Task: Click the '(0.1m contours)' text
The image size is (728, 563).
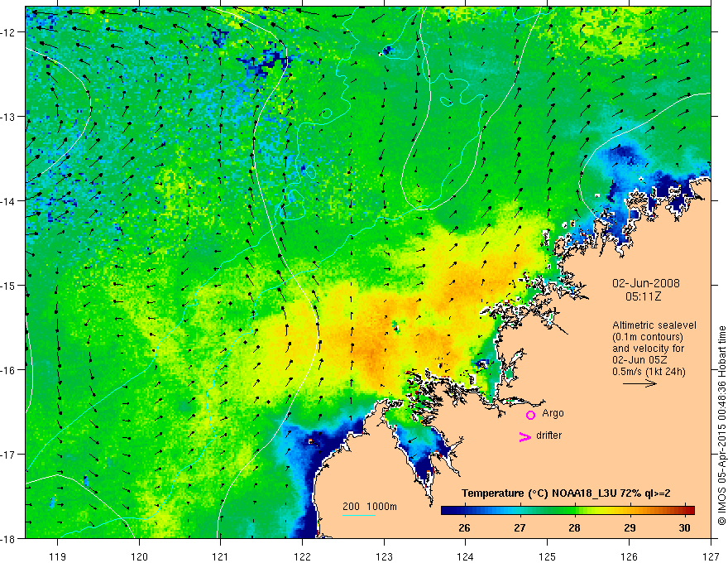Action: pyautogui.click(x=647, y=337)
